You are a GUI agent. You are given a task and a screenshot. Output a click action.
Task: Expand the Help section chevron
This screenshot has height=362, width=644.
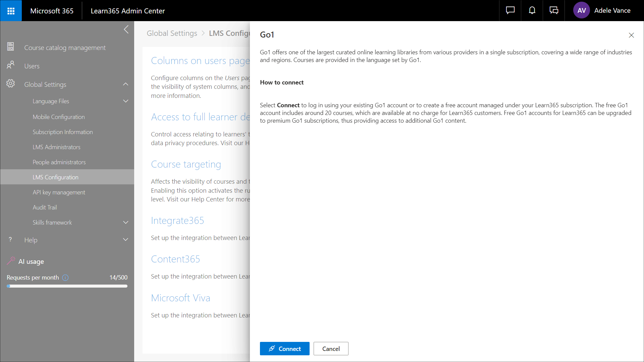[125, 240]
